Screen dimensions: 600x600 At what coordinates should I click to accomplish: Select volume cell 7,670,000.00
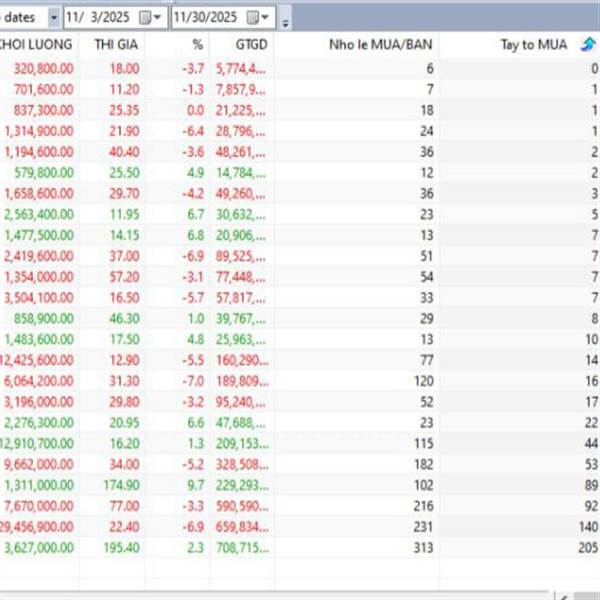pos(39,506)
